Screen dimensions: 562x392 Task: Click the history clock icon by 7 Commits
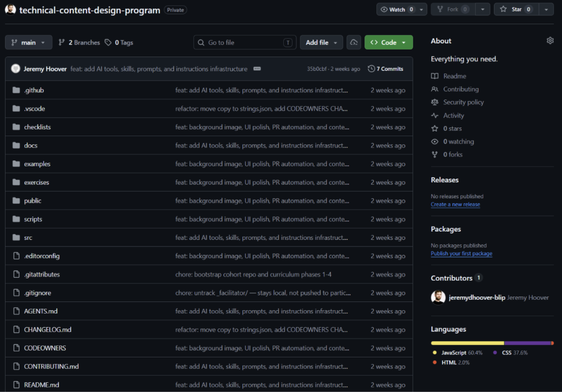372,69
